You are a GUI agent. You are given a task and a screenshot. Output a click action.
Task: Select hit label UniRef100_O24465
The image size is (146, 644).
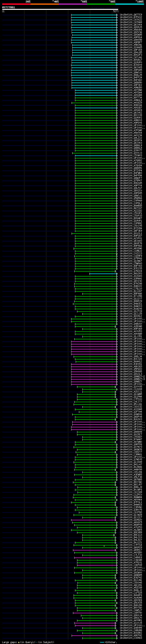131,48
